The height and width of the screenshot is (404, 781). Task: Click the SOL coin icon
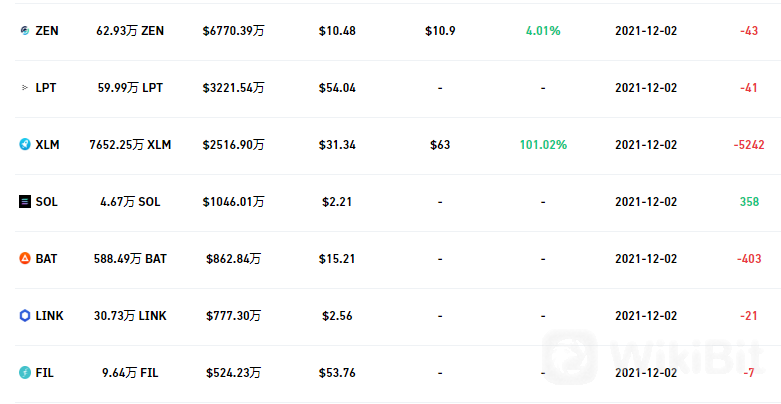pyautogui.click(x=25, y=202)
